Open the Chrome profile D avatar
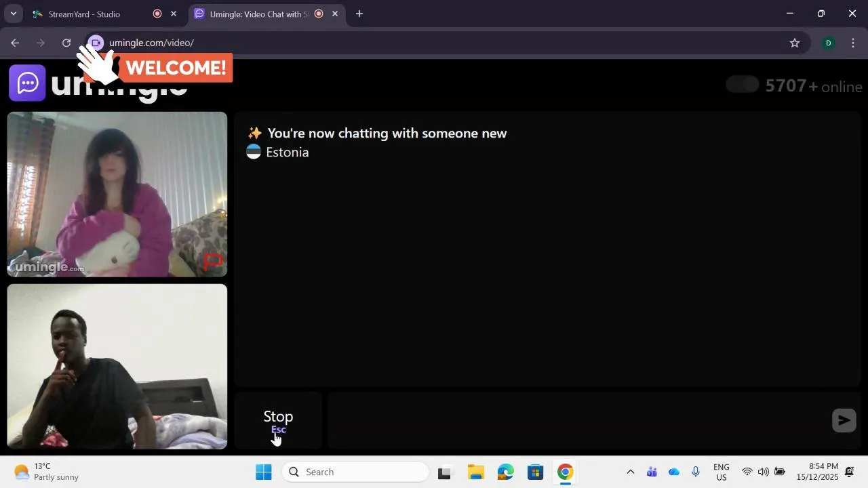Viewport: 868px width, 488px height. (828, 43)
